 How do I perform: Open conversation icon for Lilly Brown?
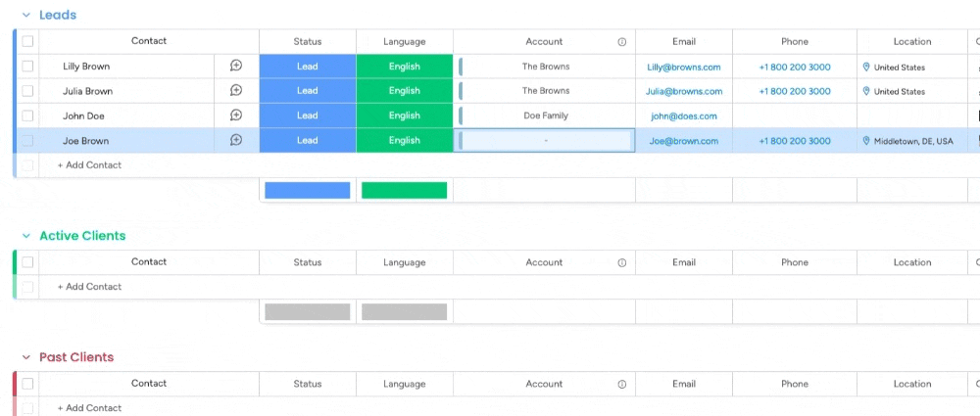236,67
